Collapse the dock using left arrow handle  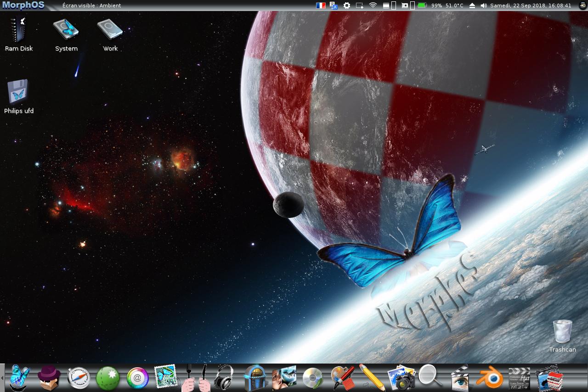(x=2, y=378)
